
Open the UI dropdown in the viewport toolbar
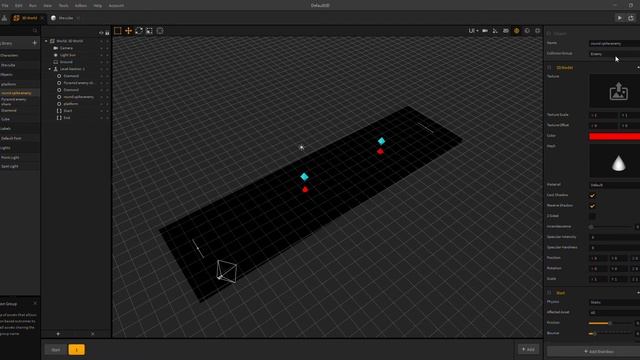473,31
